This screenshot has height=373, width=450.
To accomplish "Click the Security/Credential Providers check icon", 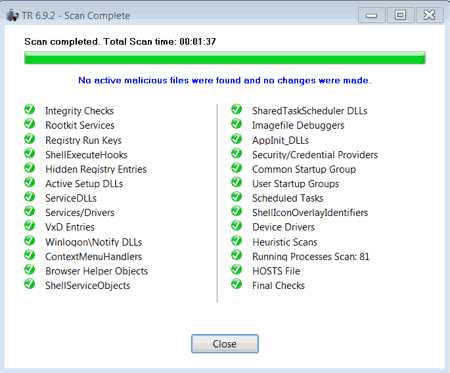I will click(237, 153).
